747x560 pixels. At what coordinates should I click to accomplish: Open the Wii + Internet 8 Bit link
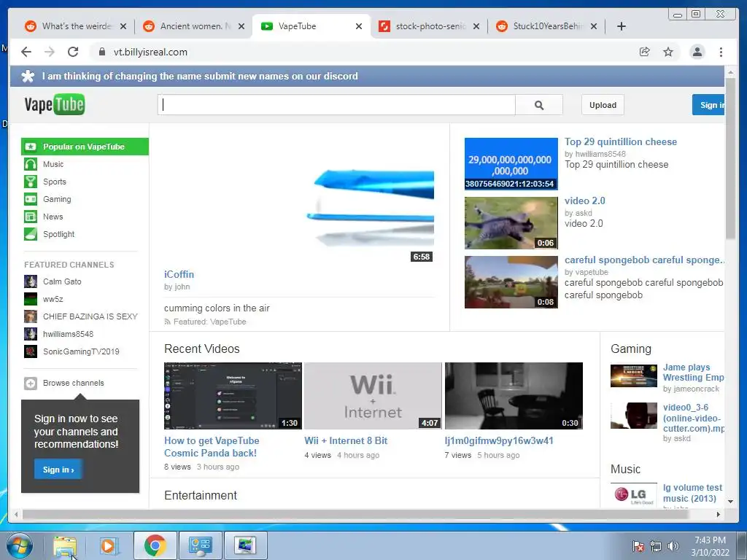[x=346, y=441]
